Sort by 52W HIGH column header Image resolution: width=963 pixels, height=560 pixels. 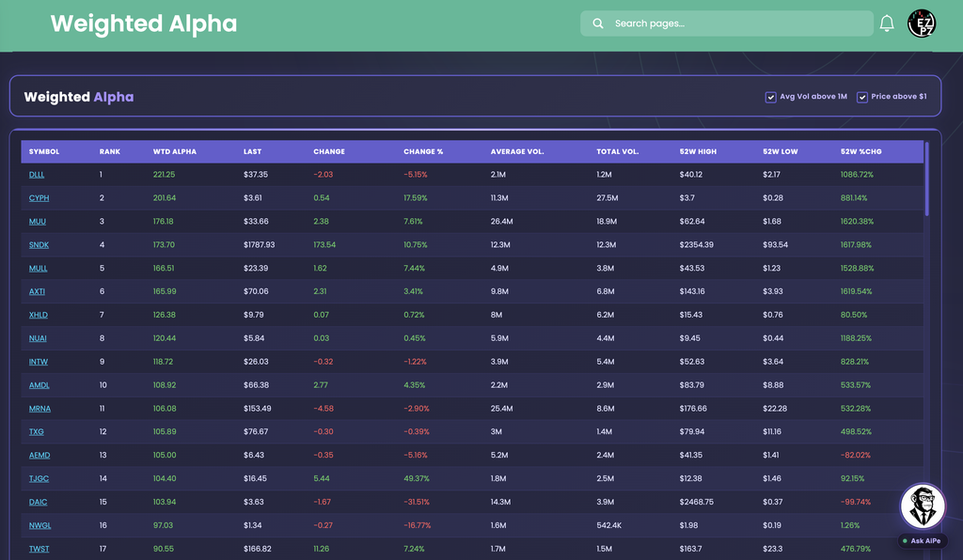click(698, 151)
